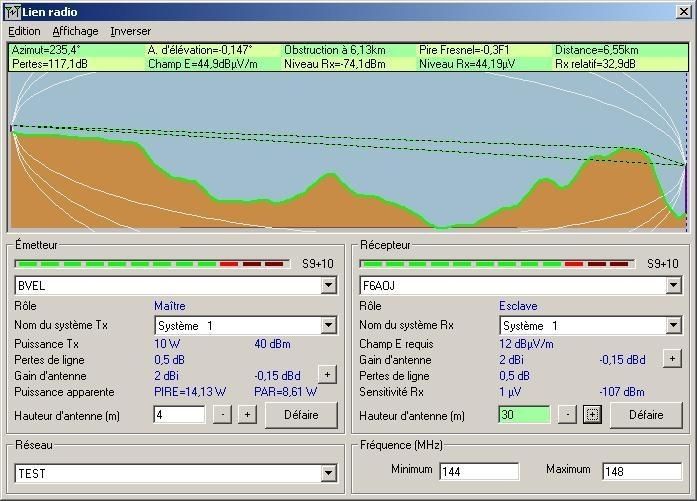The width and height of the screenshot is (697, 501).
Task: Increase receiver antenna height with plus button
Action: [x=592, y=415]
